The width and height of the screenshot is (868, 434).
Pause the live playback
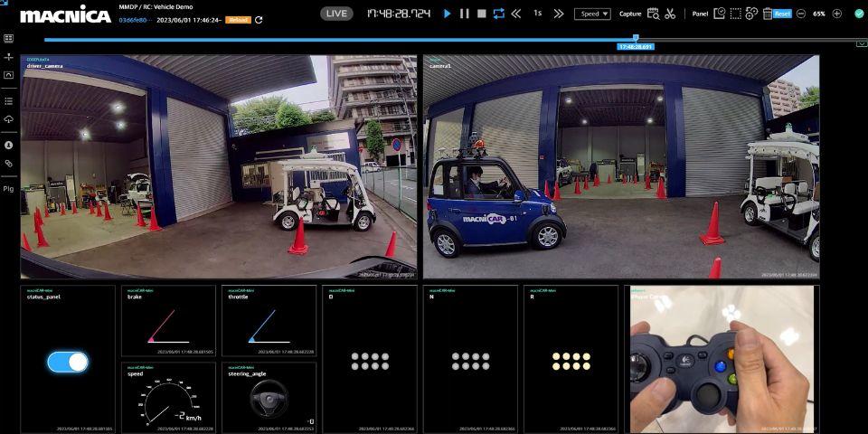coord(464,14)
